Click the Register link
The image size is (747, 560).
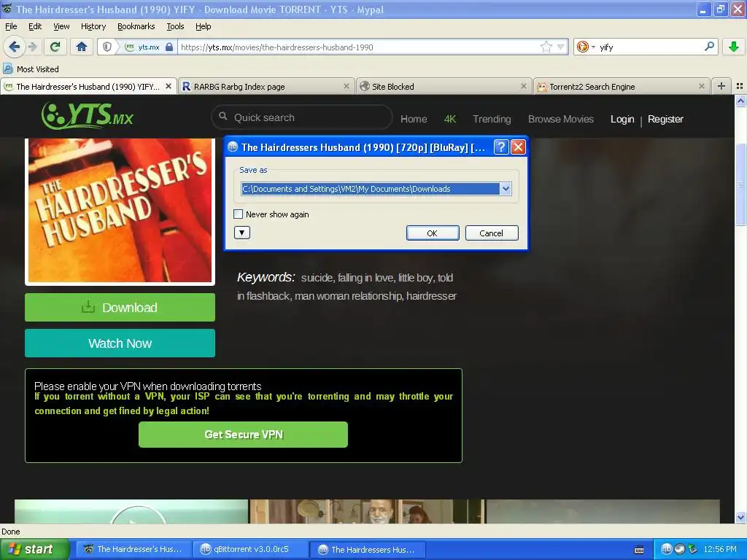(x=665, y=119)
